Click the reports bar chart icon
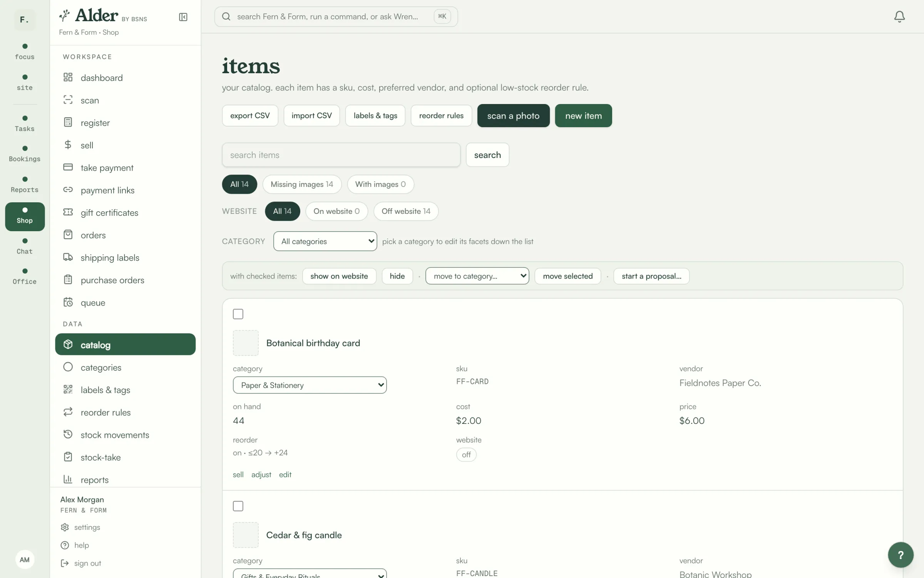Image resolution: width=924 pixels, height=578 pixels. pos(68,479)
